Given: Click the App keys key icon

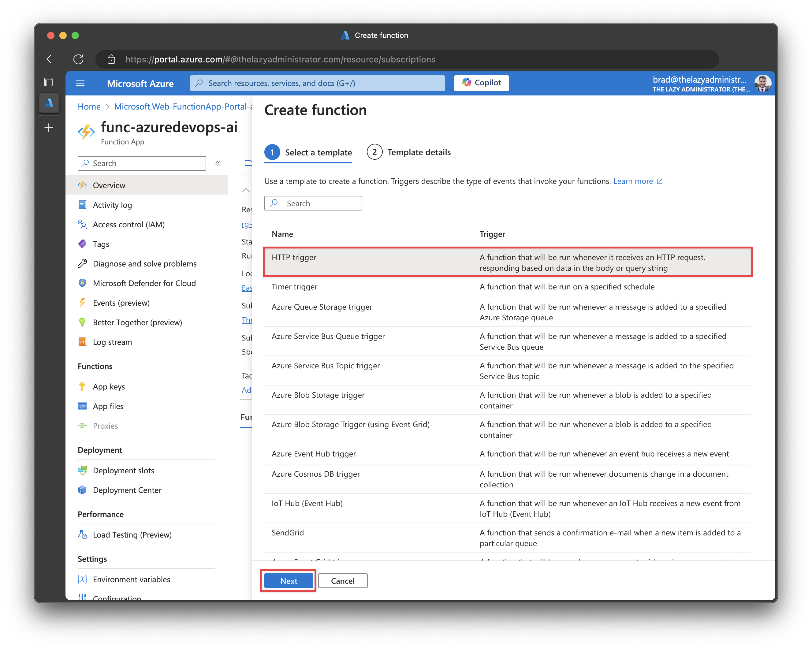Looking at the screenshot, I should coord(82,387).
